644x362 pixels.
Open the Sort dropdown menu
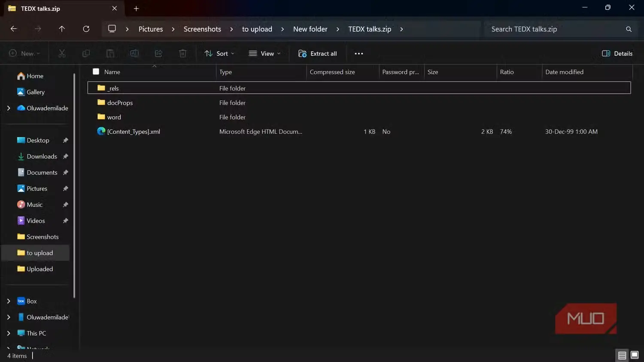tap(219, 54)
